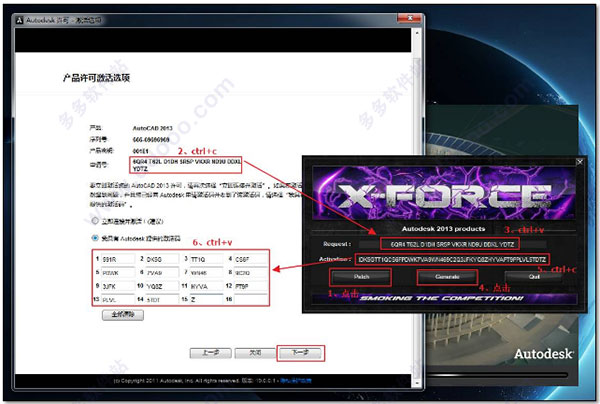Click activation code field number 3
Image resolution: width=600 pixels, height=404 pixels.
207,259
